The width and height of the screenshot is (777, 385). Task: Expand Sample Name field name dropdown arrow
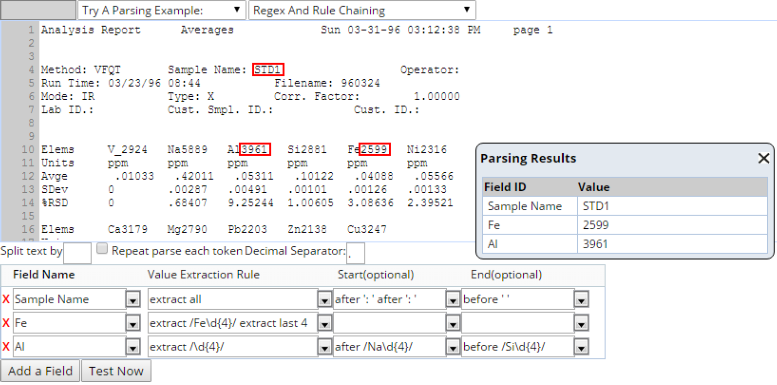[133, 300]
